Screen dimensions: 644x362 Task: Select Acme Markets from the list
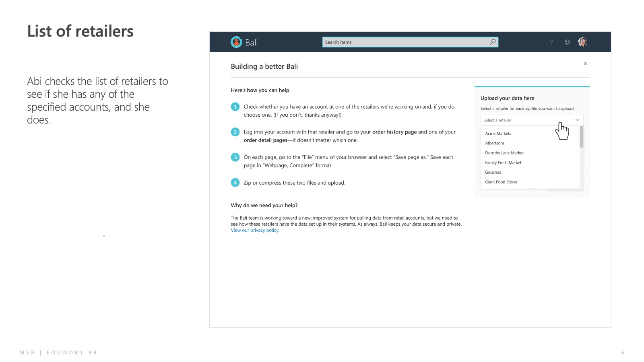[x=498, y=134]
